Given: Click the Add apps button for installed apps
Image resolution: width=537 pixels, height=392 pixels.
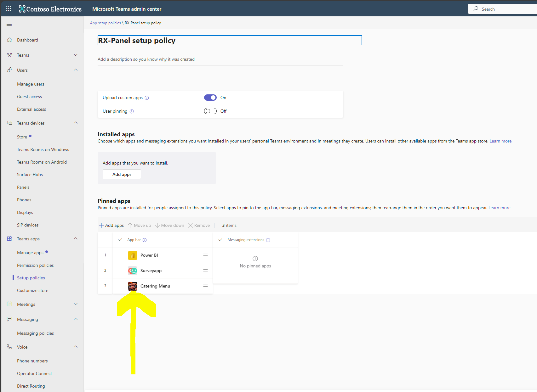Looking at the screenshot, I should click(122, 174).
